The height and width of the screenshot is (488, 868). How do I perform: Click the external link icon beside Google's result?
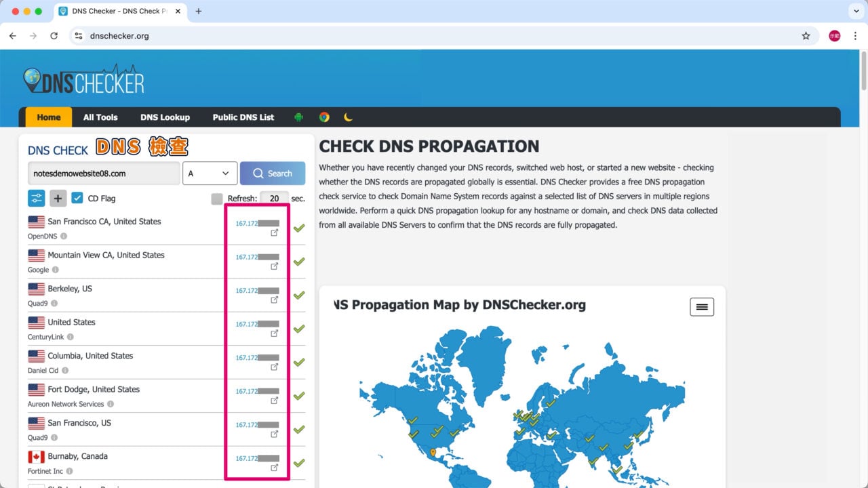click(274, 266)
